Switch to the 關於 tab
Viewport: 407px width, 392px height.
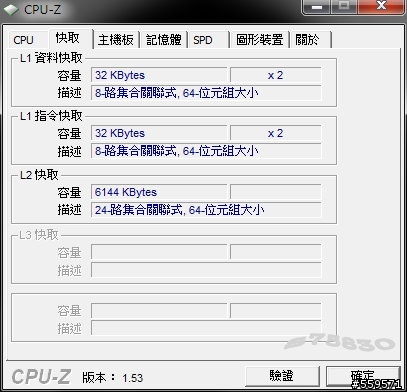(x=310, y=40)
